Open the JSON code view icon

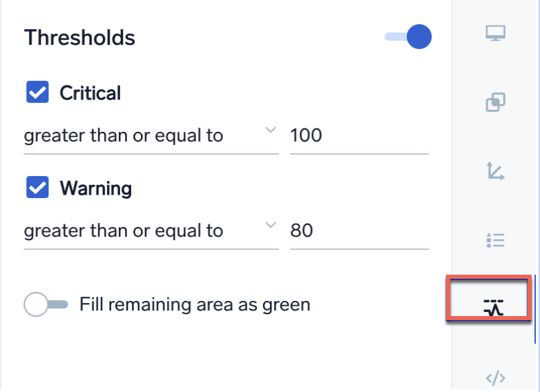tap(495, 378)
